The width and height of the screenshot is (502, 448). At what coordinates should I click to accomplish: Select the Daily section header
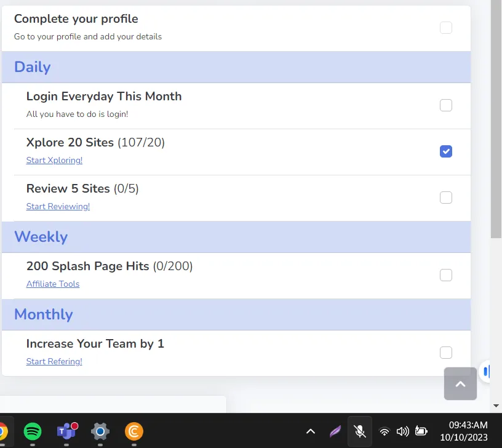236,67
